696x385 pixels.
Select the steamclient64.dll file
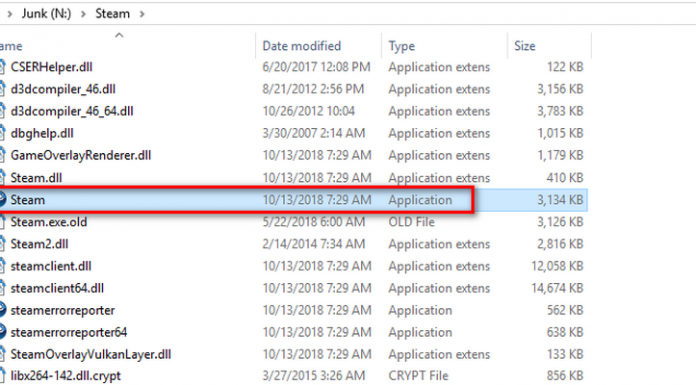[x=57, y=288]
